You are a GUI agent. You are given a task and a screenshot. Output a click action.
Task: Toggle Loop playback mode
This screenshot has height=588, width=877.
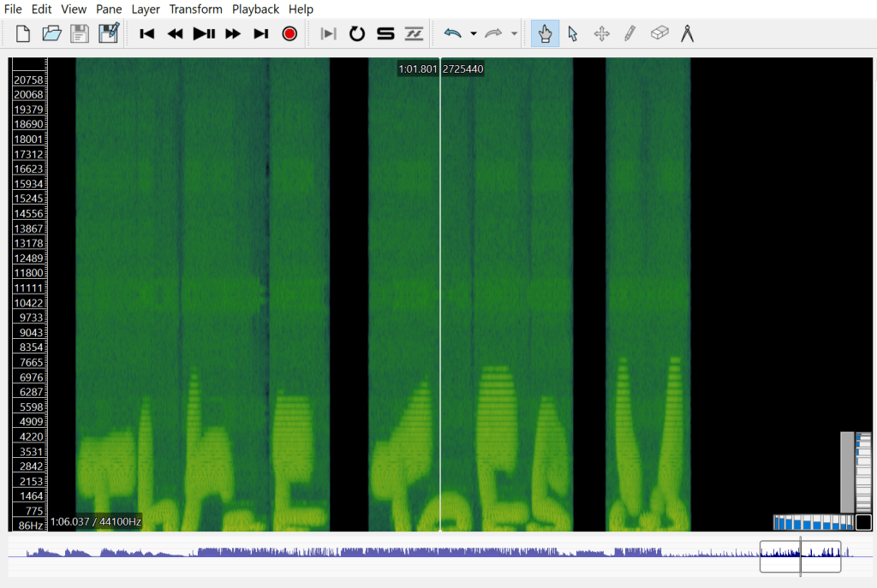[x=357, y=34]
